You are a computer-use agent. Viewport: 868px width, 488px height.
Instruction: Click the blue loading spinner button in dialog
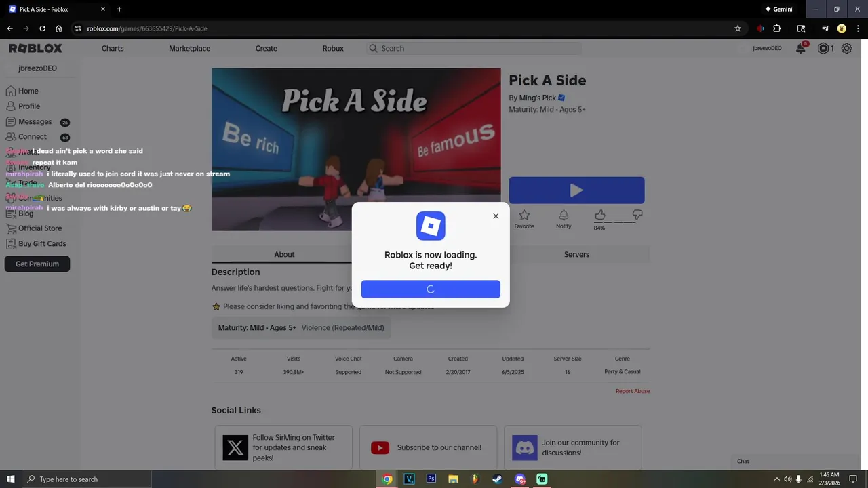431,289
